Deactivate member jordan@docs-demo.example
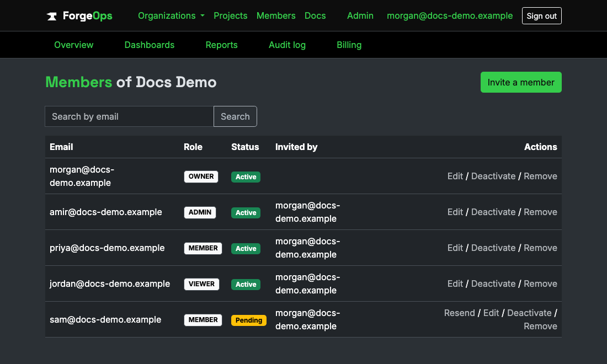The width and height of the screenshot is (607, 364). click(x=493, y=283)
